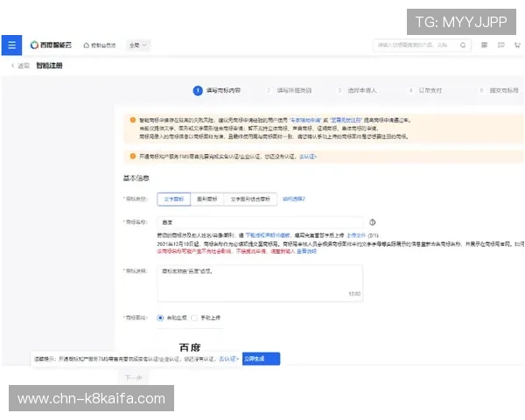
Task: Go back with the 返回 arrow
Action: click(x=20, y=66)
